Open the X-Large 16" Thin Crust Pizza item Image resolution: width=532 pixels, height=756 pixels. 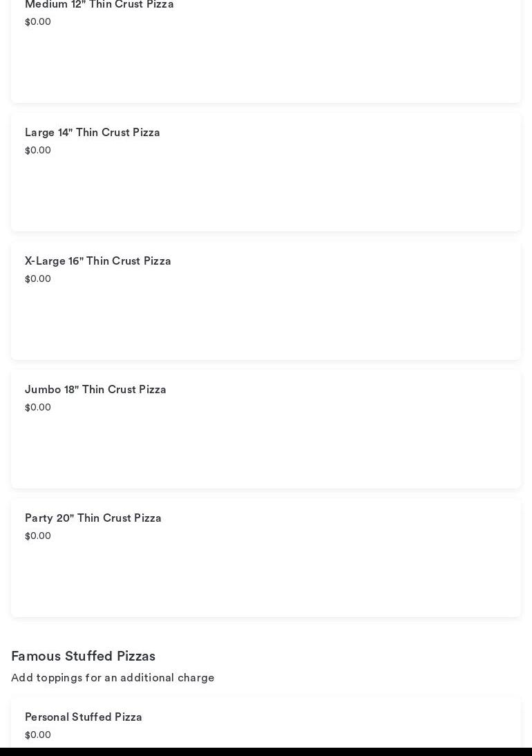coord(98,261)
